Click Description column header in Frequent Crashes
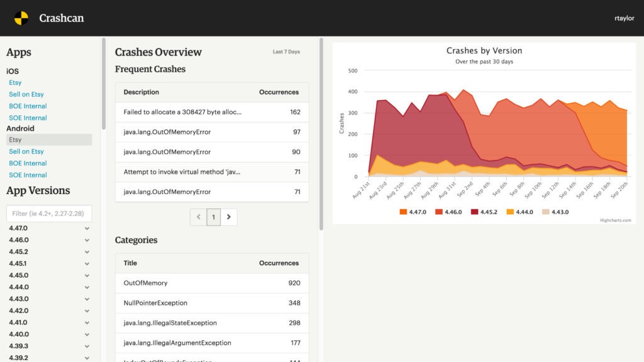Screen dimensions: 644x362 (142, 92)
